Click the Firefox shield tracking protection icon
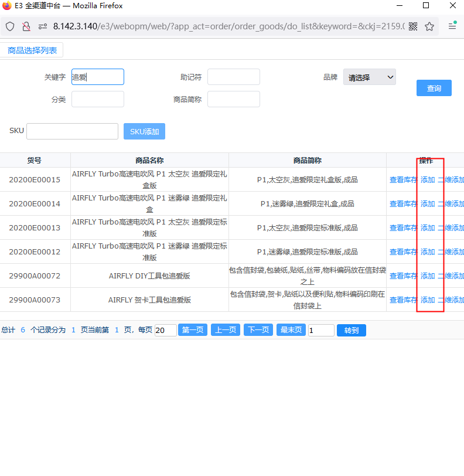This screenshot has height=476, width=464. (10, 26)
